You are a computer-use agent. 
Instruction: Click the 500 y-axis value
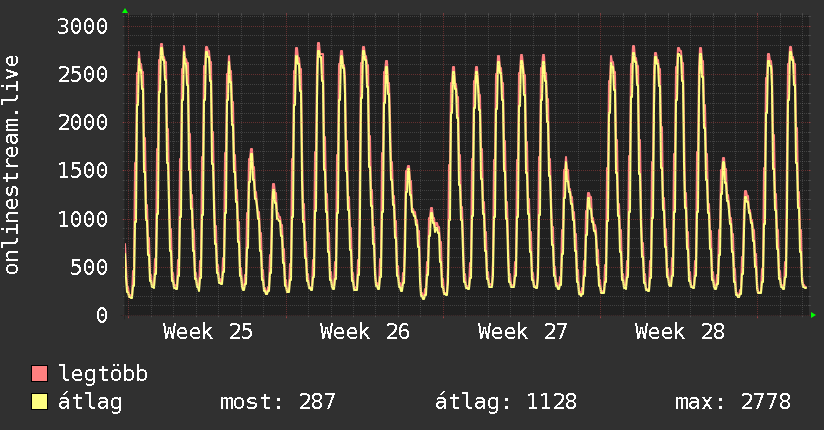pos(89,267)
